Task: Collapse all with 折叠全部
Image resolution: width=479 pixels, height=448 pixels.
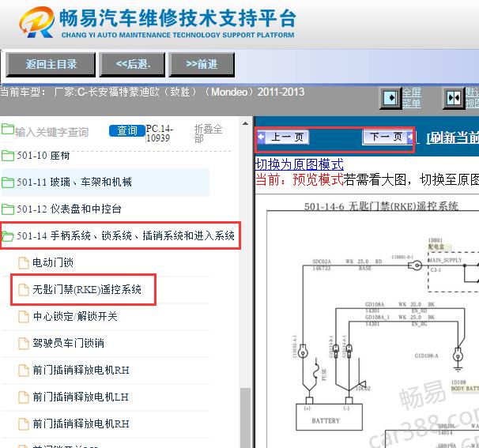Action: coord(208,134)
